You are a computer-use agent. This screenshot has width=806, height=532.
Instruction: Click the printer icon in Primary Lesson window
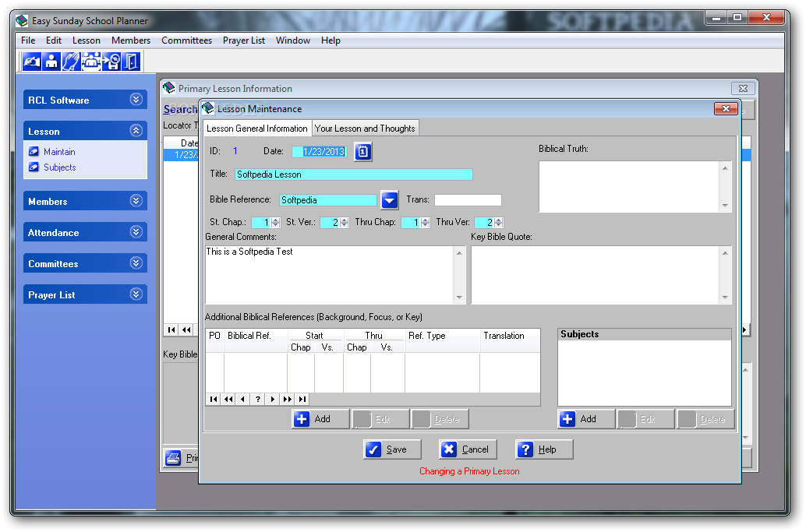click(173, 457)
